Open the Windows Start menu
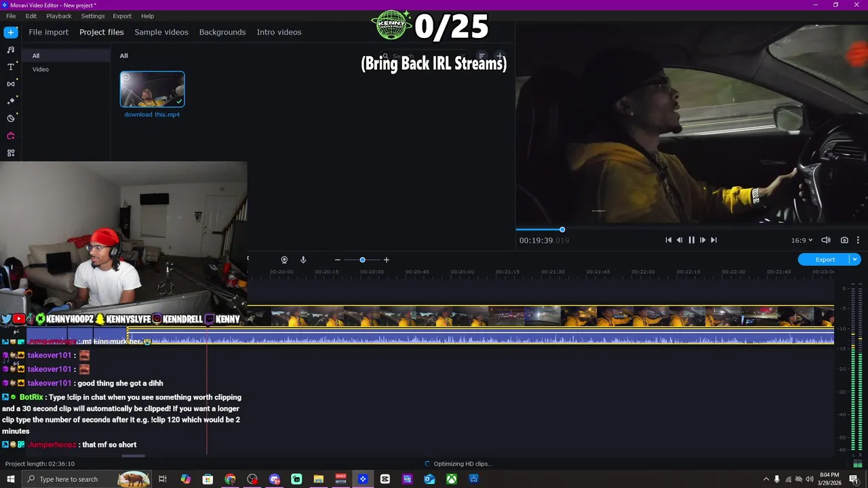 [x=11, y=479]
